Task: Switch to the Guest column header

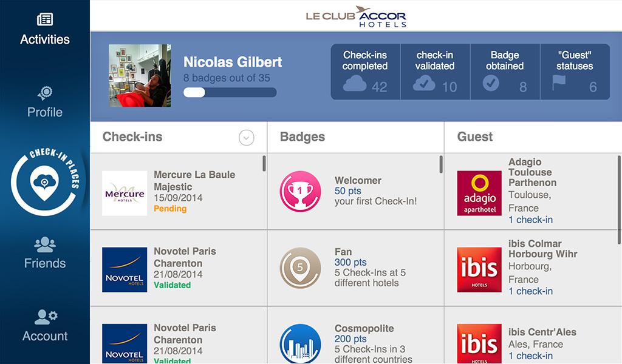Action: [x=475, y=136]
